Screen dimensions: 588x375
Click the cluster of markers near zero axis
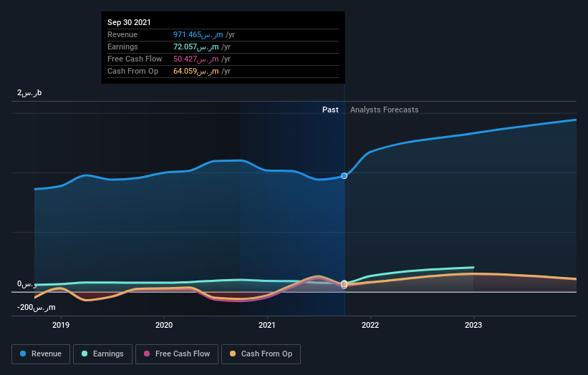coord(344,284)
